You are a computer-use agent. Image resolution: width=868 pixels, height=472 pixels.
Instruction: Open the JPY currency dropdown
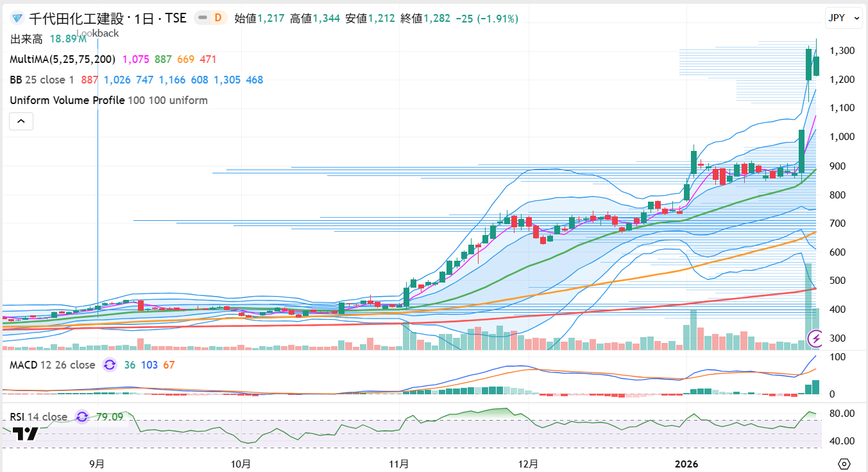click(844, 18)
